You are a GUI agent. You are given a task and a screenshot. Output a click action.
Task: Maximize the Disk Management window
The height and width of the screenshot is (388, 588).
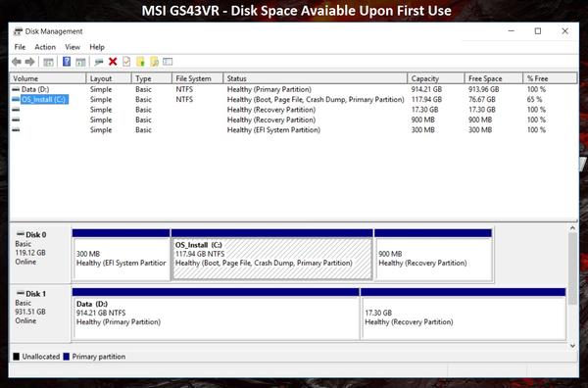pyautogui.click(x=538, y=31)
